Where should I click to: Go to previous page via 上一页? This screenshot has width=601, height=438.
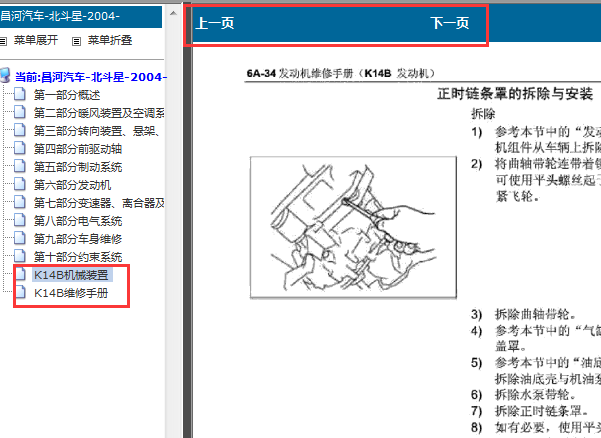215,23
